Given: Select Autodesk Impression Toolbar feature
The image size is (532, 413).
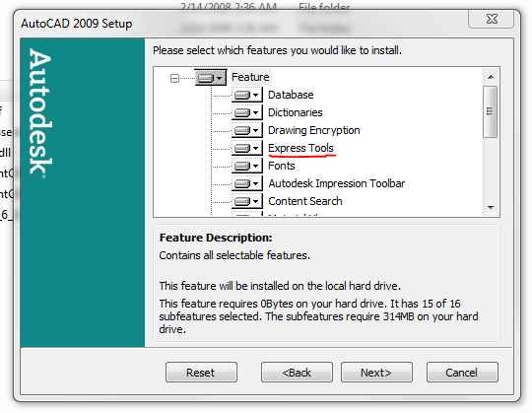Looking at the screenshot, I should 337,183.
